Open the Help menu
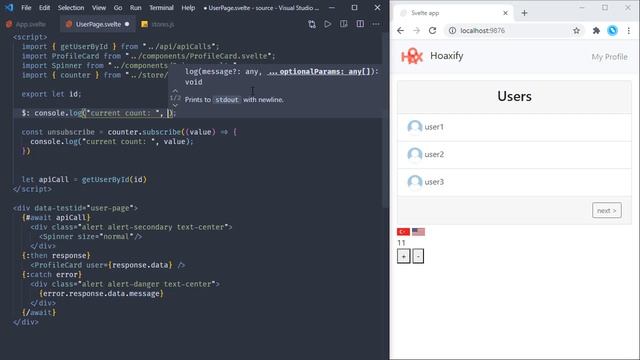 point(188,8)
